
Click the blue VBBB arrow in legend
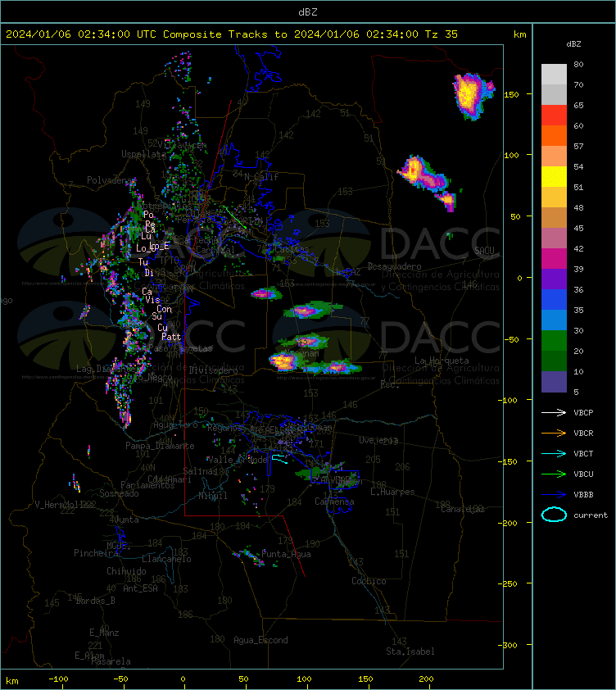click(554, 495)
